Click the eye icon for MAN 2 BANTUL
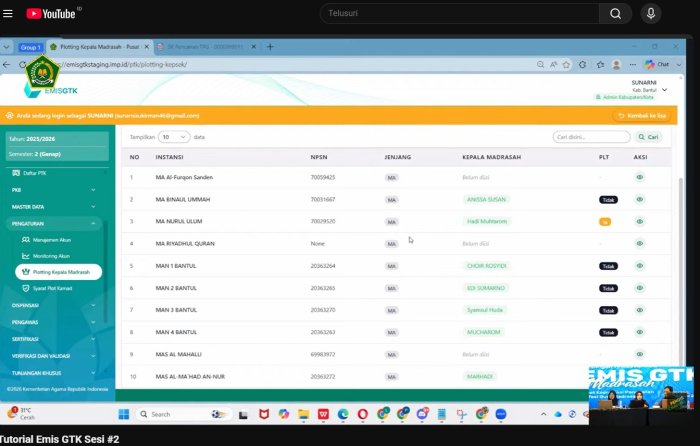700x446 pixels. (x=640, y=288)
